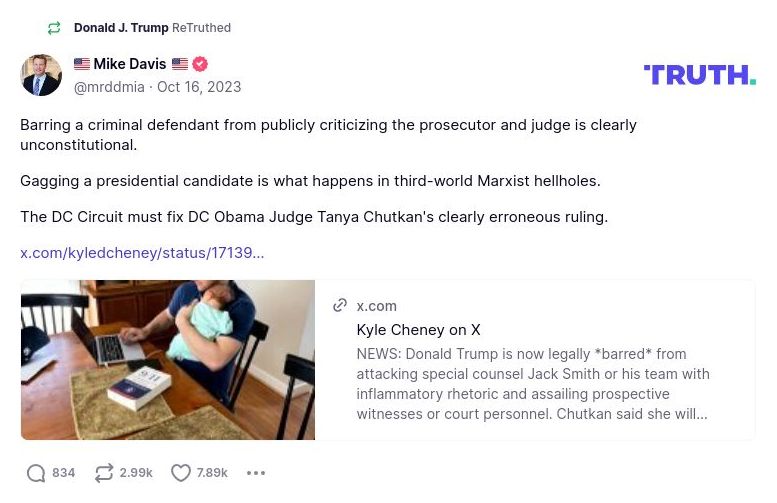Viewport: 777px width, 503px height.
Task: Click the NEWS preview description text
Action: click(534, 384)
